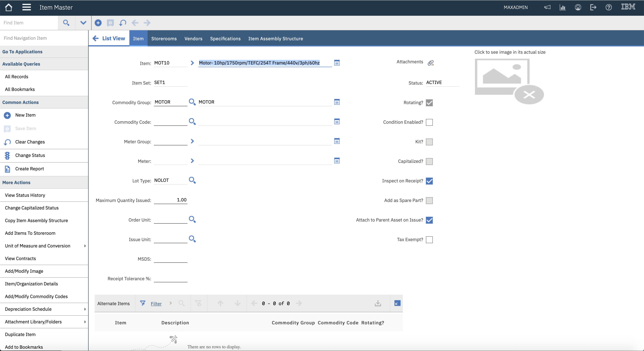Uncheck Inspect on Receipt checkbox
The height and width of the screenshot is (351, 644).
(x=429, y=181)
